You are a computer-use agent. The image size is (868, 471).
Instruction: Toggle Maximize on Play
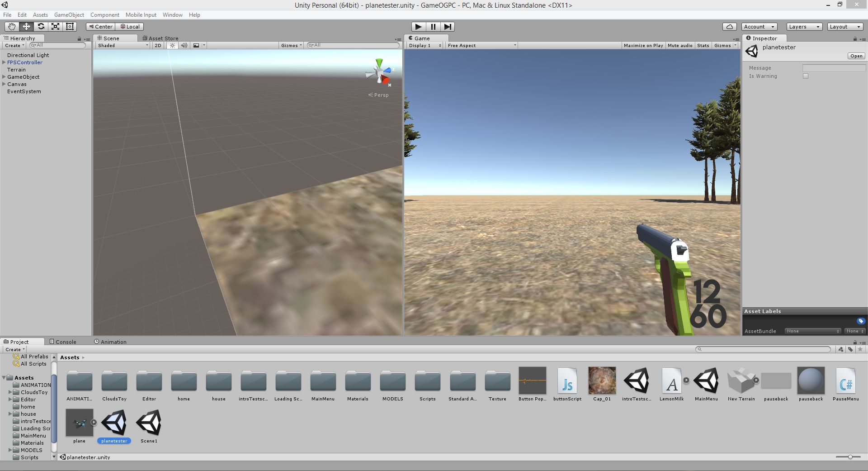pos(643,45)
